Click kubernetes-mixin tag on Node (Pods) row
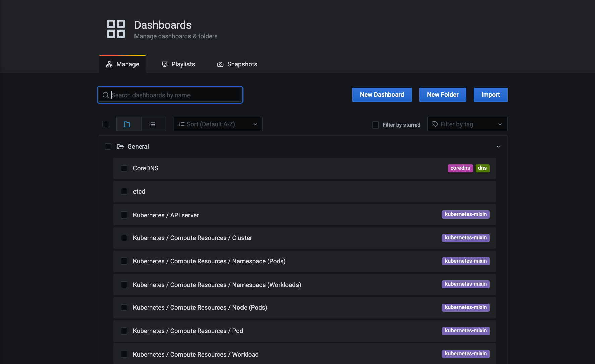Image resolution: width=595 pixels, height=364 pixels. pyautogui.click(x=466, y=308)
